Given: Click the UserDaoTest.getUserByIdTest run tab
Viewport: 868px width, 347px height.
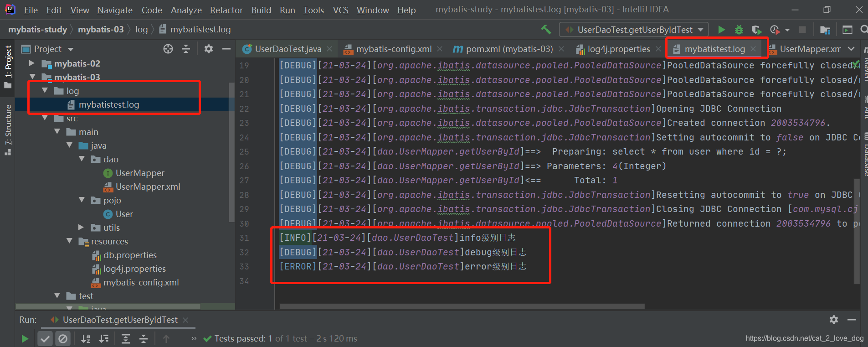Looking at the screenshot, I should pyautogui.click(x=119, y=320).
